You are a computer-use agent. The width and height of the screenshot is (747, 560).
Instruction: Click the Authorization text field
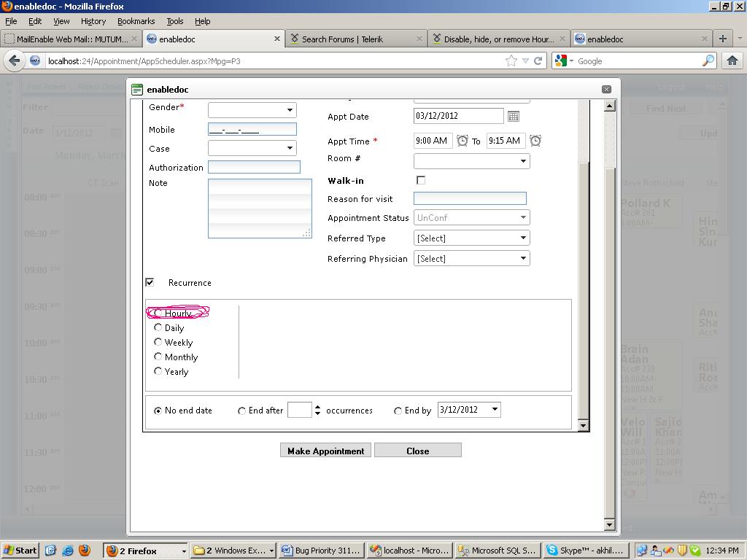pyautogui.click(x=254, y=167)
